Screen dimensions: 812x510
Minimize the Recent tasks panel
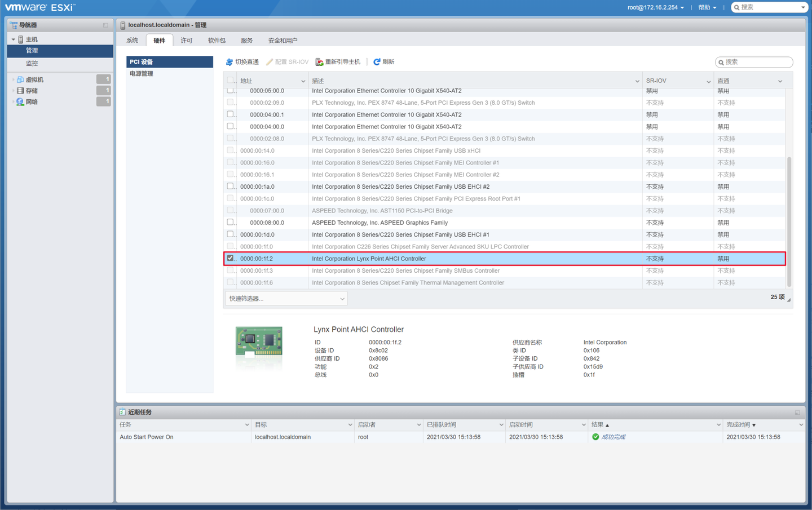797,413
